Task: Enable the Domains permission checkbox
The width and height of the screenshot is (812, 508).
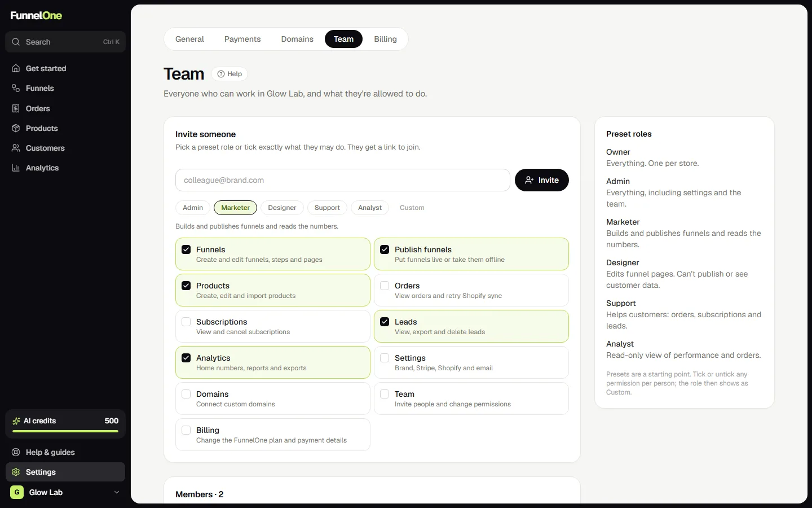Action: click(186, 394)
